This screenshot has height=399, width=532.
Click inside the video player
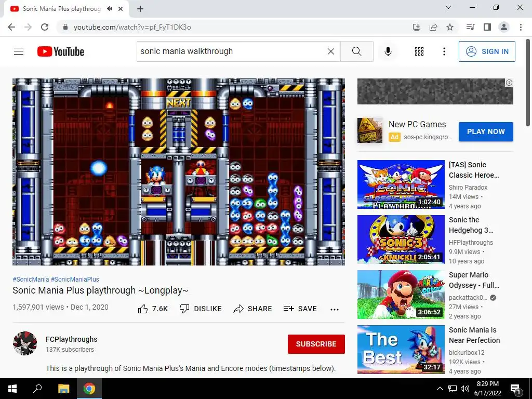click(x=179, y=171)
